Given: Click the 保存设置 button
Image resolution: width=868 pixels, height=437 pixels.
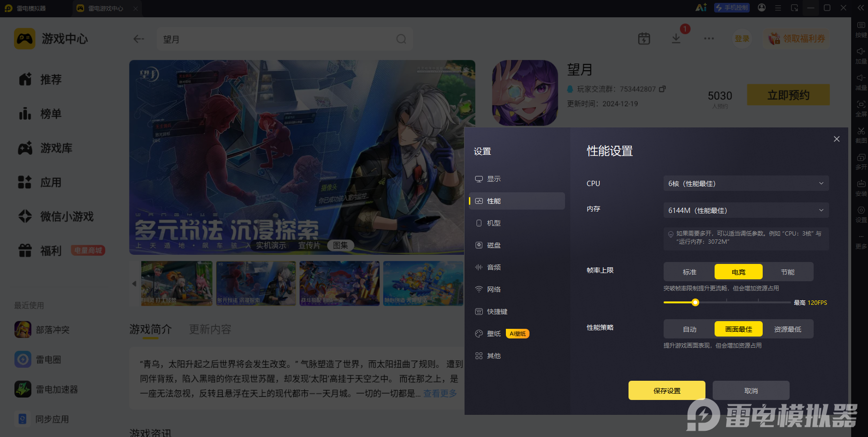Looking at the screenshot, I should [667, 390].
